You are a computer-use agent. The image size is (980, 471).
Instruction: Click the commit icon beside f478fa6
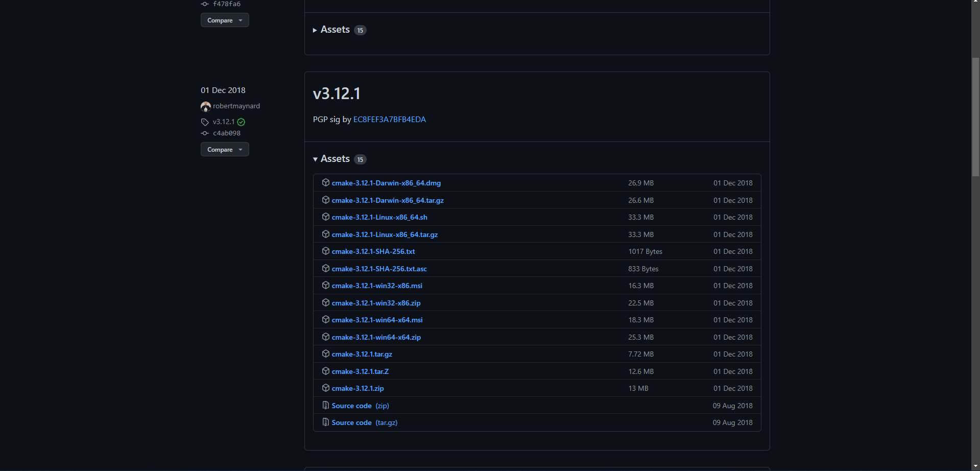pos(205,4)
